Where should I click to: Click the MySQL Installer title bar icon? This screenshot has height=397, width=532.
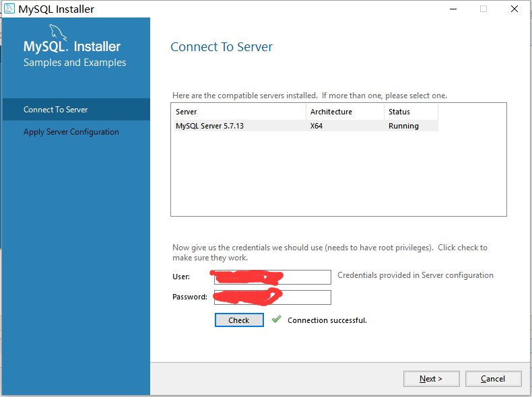pos(9,9)
